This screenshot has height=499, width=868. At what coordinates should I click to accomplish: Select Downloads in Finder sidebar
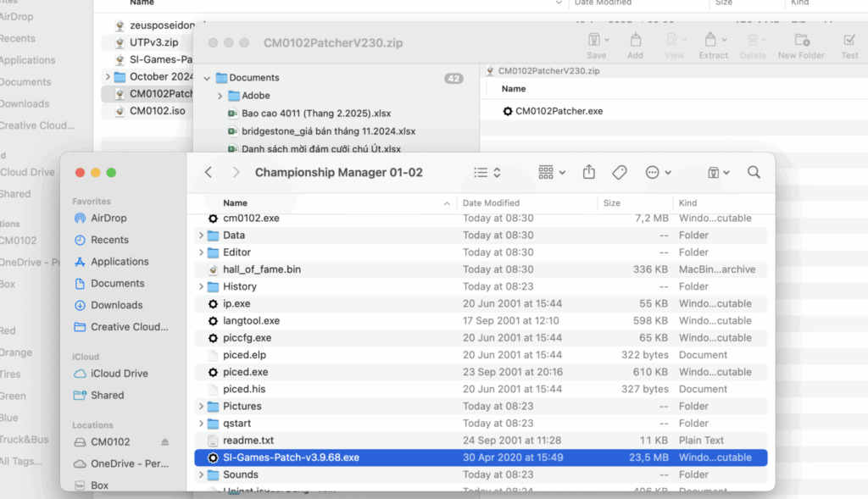pyautogui.click(x=116, y=305)
